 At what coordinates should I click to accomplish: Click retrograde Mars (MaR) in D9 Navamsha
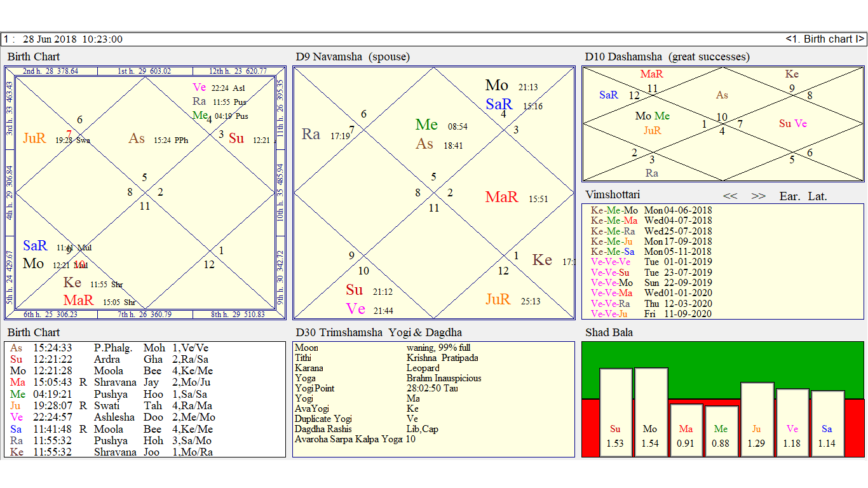tap(502, 197)
